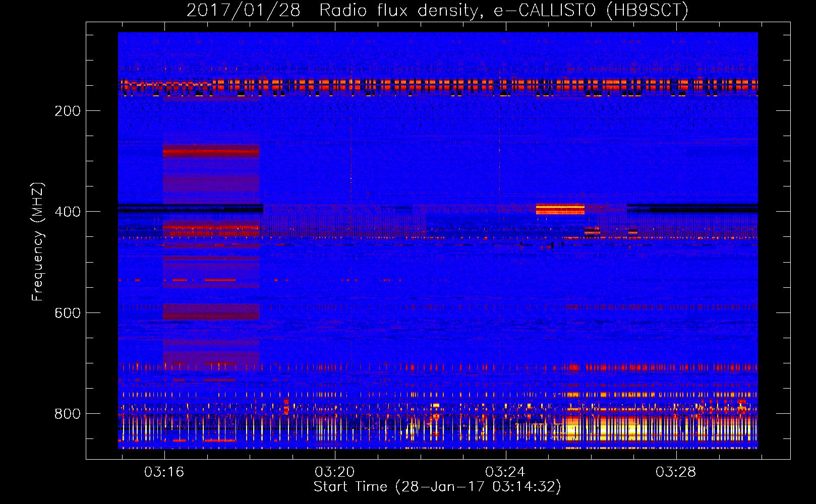Click the 03:24 time tick label
816x504 pixels.
click(505, 472)
